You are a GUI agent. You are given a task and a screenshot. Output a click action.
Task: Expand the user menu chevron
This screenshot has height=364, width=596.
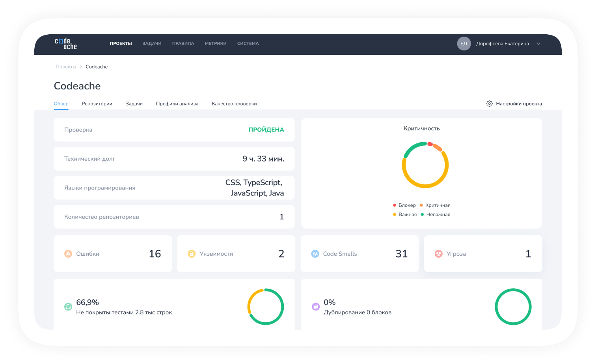pyautogui.click(x=538, y=44)
